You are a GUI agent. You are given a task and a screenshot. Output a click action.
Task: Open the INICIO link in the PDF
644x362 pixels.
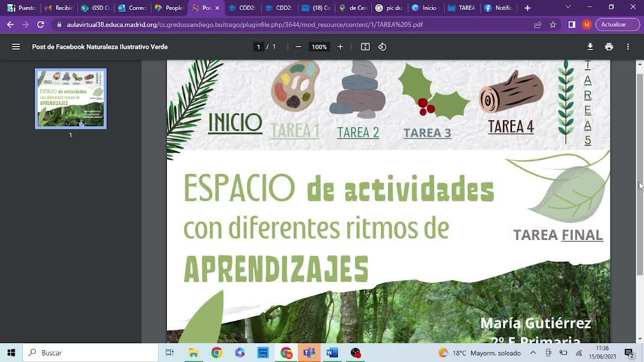click(235, 123)
